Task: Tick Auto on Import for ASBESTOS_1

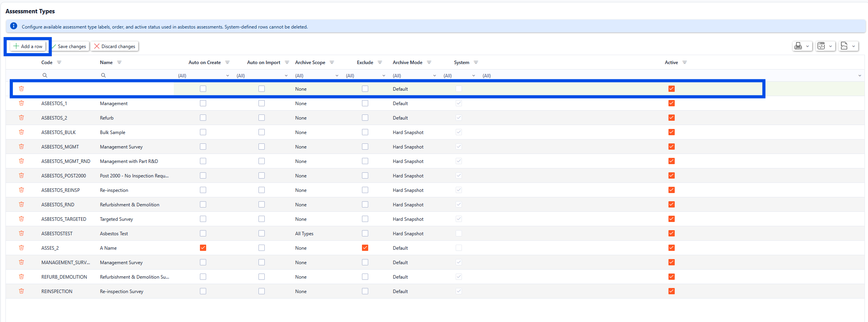Action: point(262,103)
